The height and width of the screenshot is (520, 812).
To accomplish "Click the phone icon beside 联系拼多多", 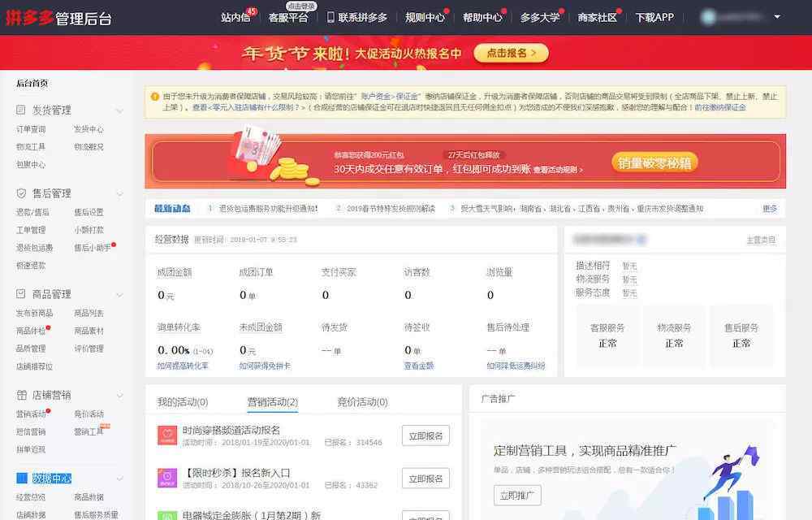I will pos(330,17).
